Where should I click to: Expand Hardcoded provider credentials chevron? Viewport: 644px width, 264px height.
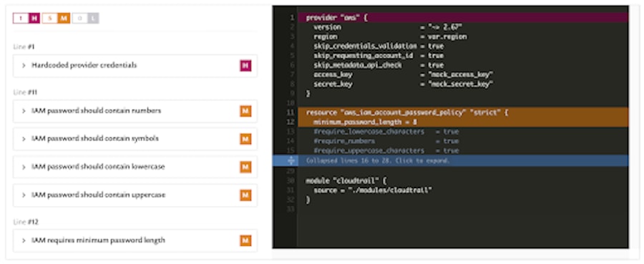click(x=24, y=66)
